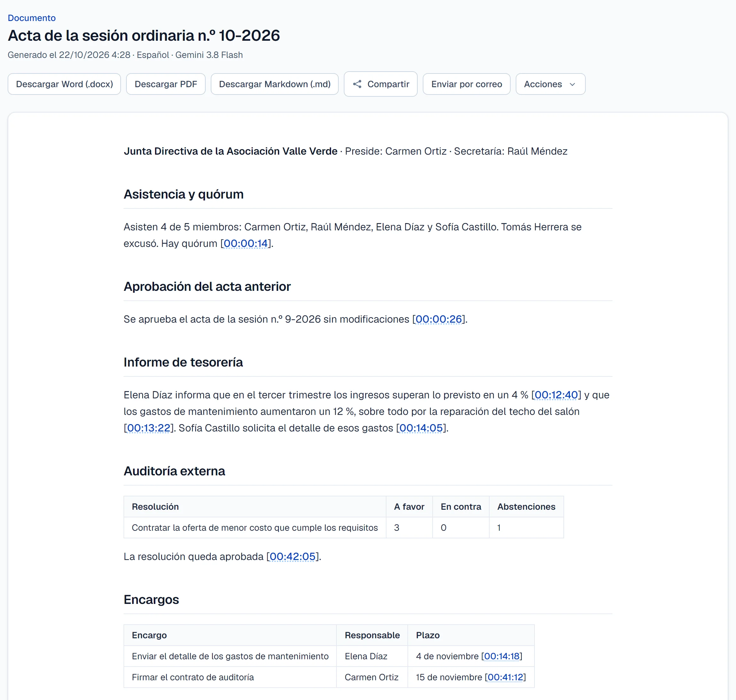Screen dimensions: 736x700
Task: Select the Aprobación del acta anterior heading
Action: coord(207,287)
